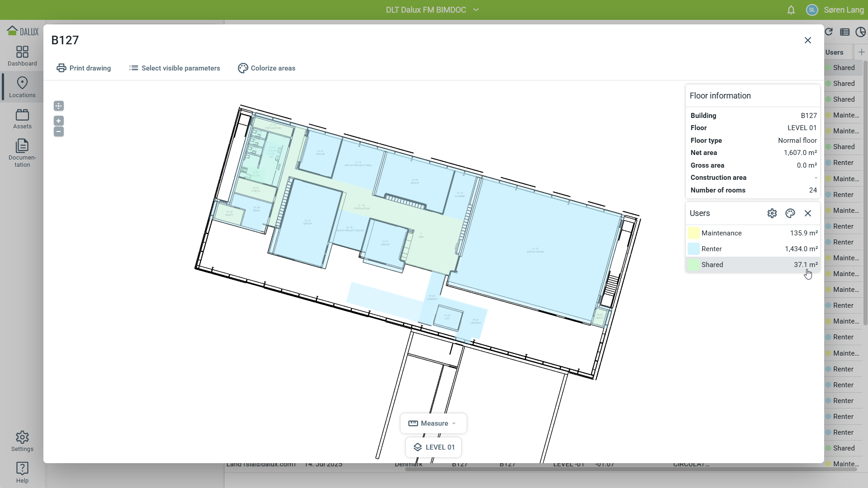Open Documentation in the sidebar

click(x=22, y=153)
